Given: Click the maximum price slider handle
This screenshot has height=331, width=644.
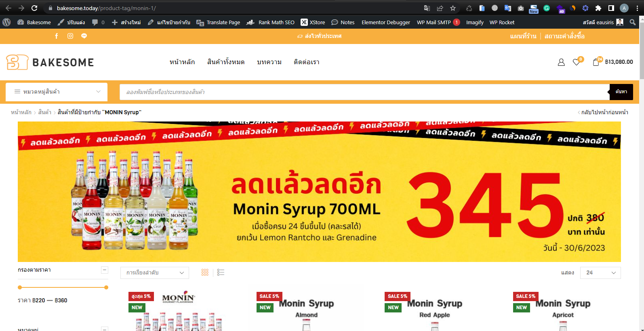Looking at the screenshot, I should [x=106, y=287].
